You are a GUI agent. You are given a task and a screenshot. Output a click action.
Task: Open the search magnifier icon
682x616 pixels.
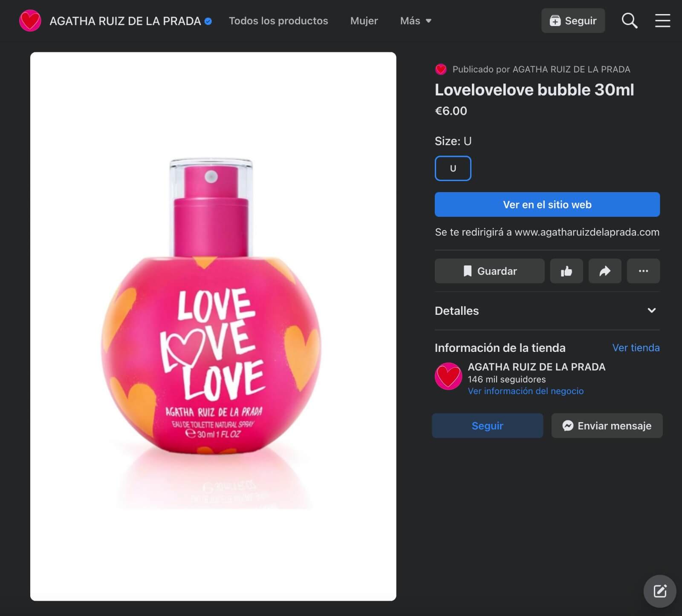(x=629, y=20)
